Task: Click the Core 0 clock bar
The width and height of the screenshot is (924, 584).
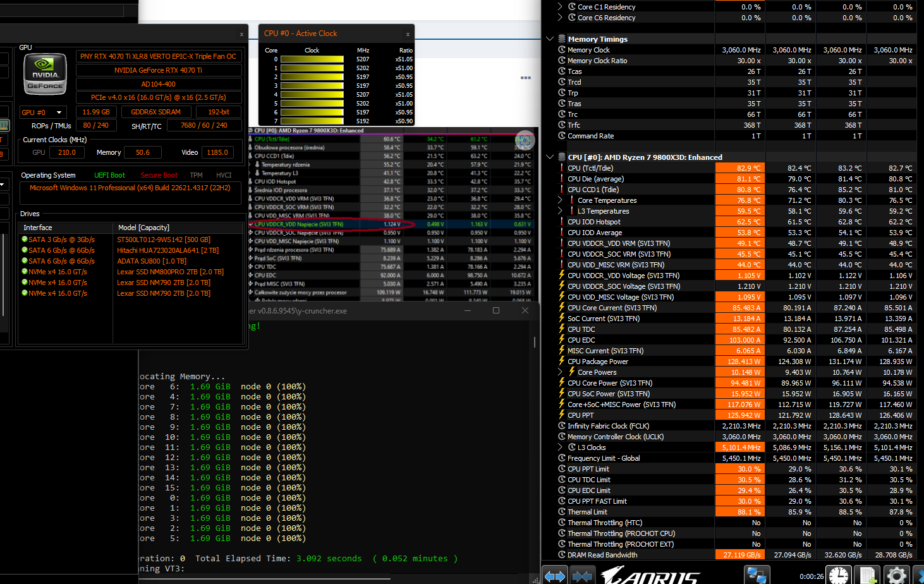Action: coord(312,59)
